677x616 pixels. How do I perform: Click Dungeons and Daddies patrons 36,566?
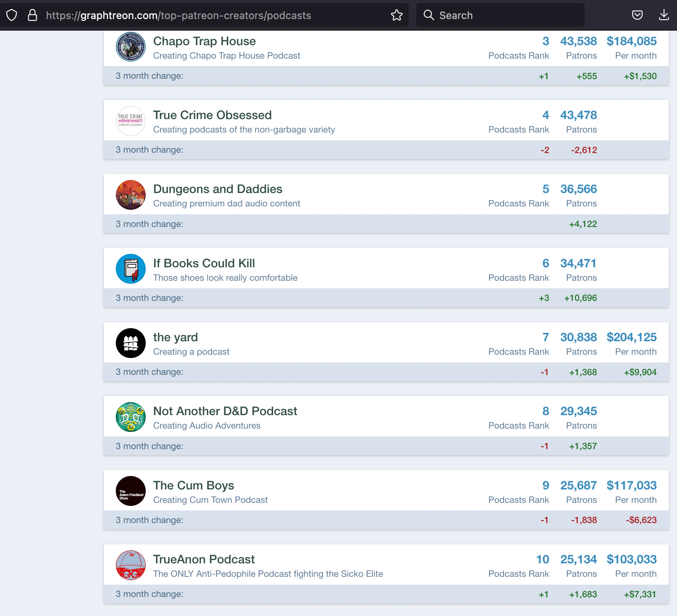click(x=578, y=189)
